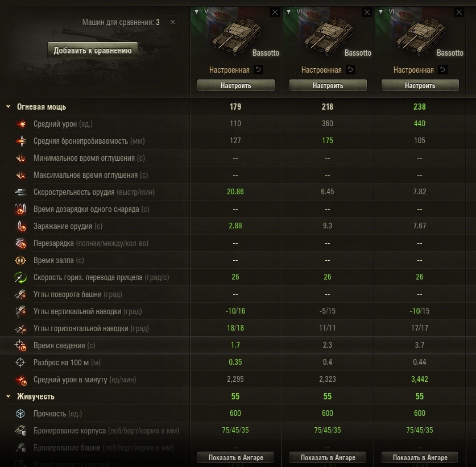Click Показать в Ангаре for third Bassotto
The image size is (476, 467).
[420, 457]
